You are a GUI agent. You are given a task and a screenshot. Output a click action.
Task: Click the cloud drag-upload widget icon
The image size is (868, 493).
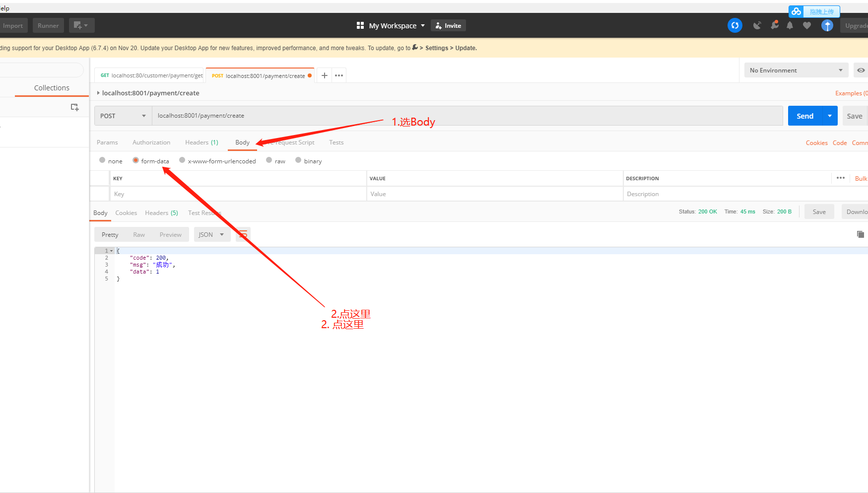pos(797,11)
